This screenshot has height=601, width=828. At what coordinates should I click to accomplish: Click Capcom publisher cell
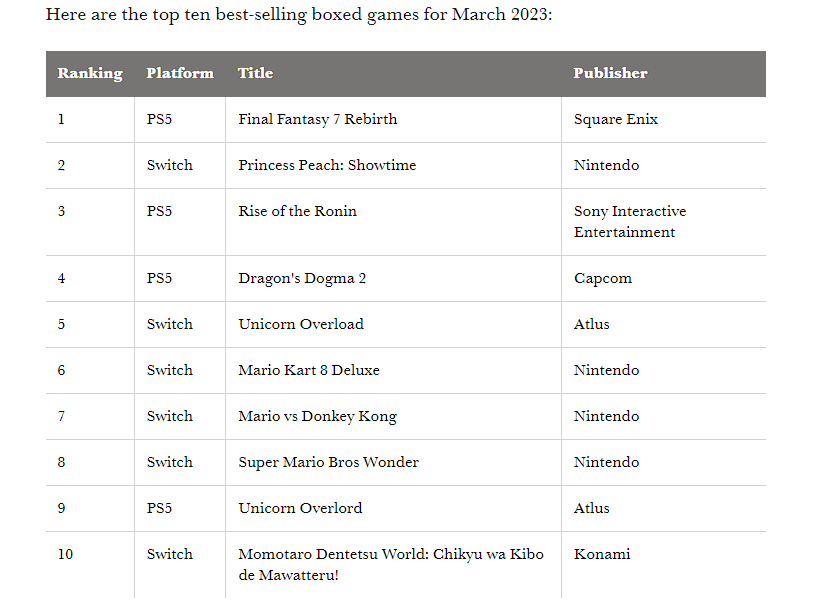click(x=602, y=279)
